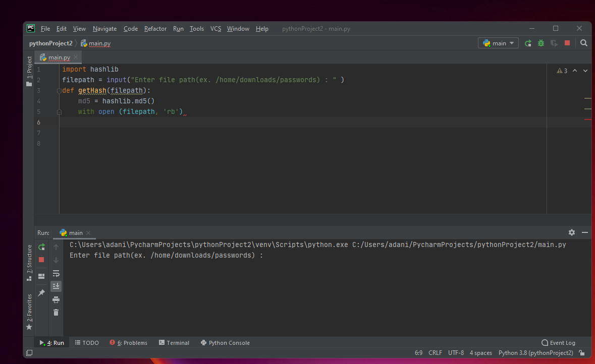Rerun main in the Run panel

41,247
